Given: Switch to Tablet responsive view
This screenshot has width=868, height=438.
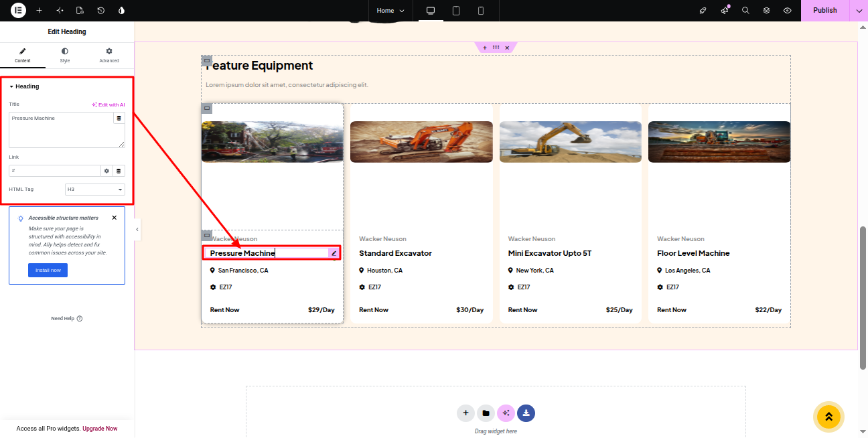Looking at the screenshot, I should coord(455,11).
